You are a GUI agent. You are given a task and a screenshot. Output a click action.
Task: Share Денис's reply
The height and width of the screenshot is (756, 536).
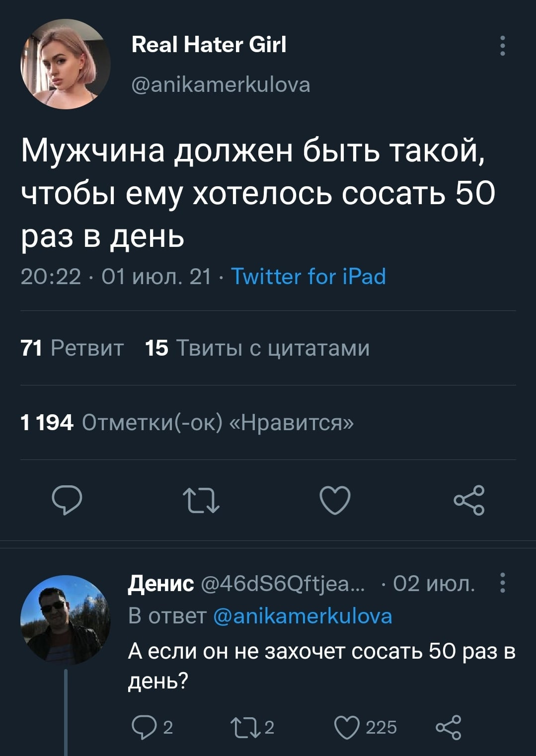pyautogui.click(x=448, y=727)
